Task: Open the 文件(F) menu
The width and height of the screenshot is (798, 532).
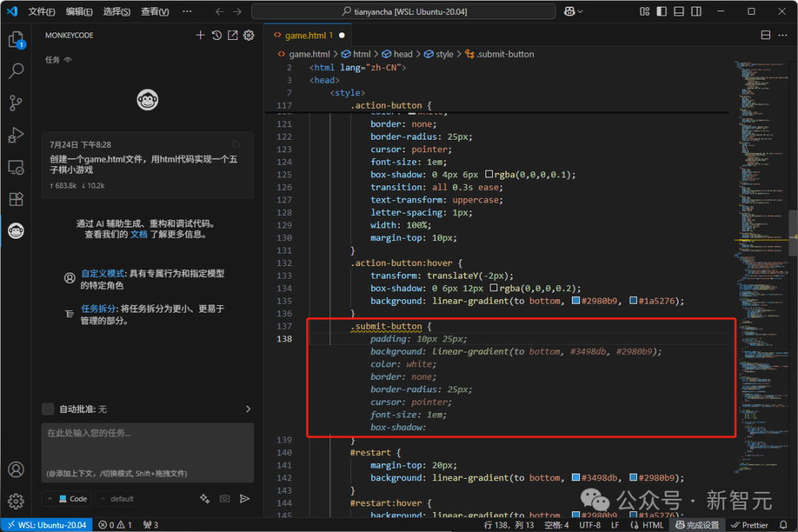Action: (x=41, y=12)
